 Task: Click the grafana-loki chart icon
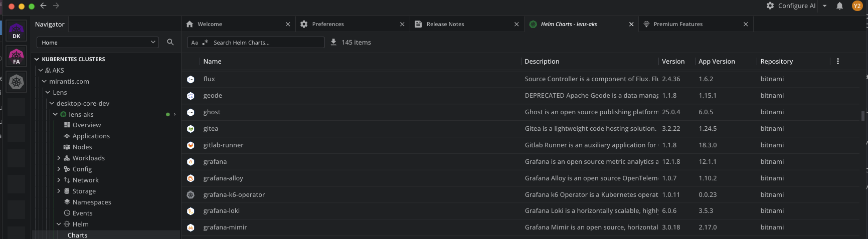point(191,211)
